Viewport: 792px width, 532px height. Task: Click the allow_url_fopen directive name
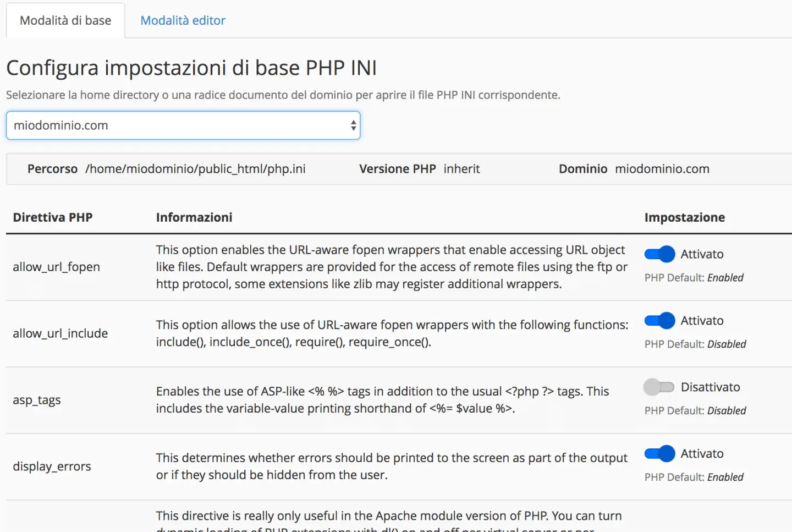[x=57, y=267]
